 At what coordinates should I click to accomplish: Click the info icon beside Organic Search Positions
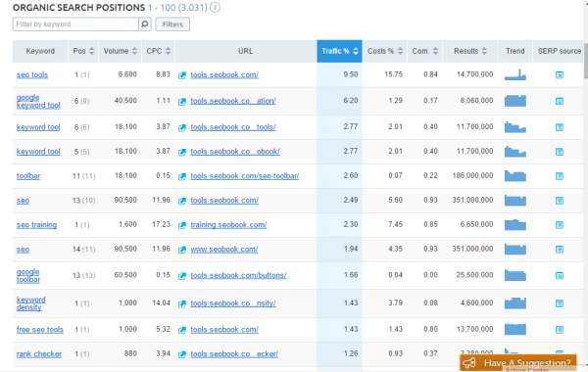(x=215, y=7)
